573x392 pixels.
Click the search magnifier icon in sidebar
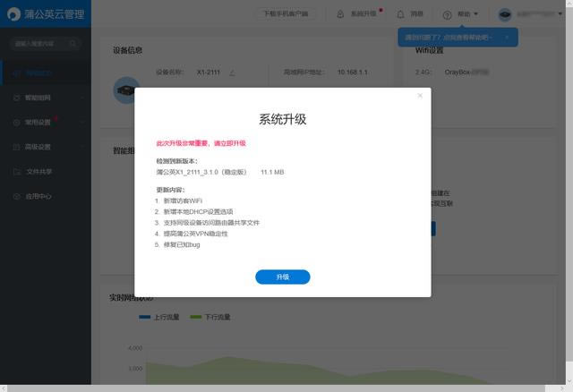73,43
